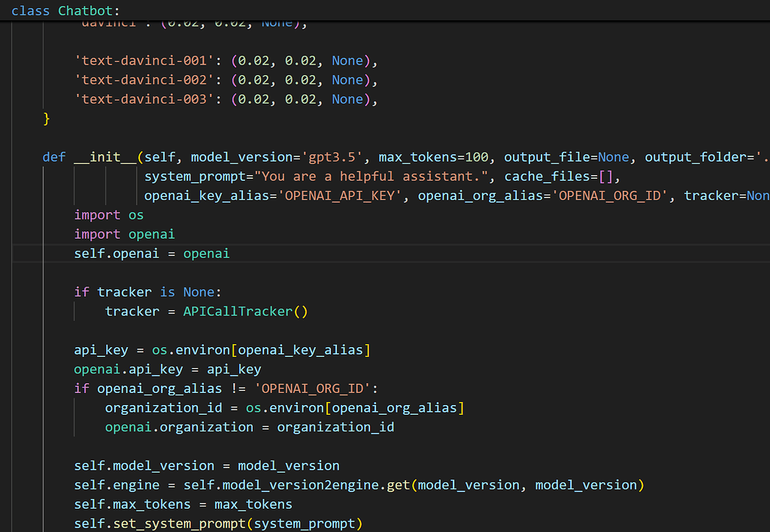Click the cache_files=[] parameter

559,176
